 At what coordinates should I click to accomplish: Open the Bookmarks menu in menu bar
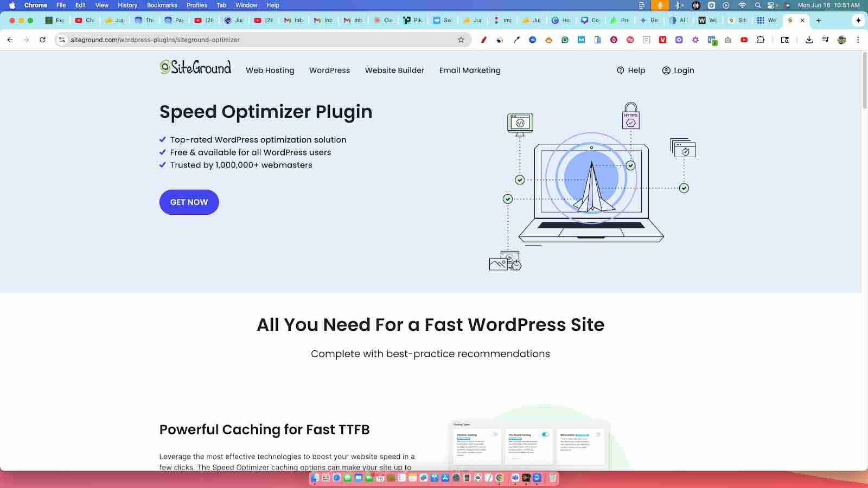click(x=162, y=5)
